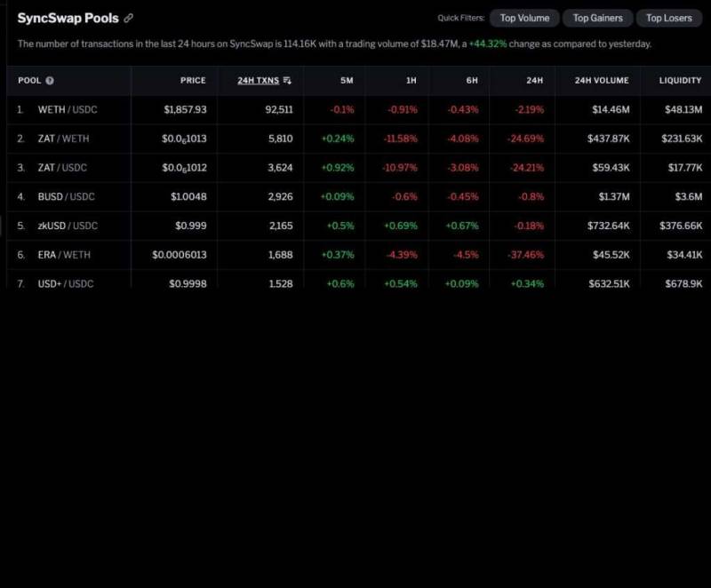
Task: Select the $1.0048 price cell
Action: [x=188, y=196]
